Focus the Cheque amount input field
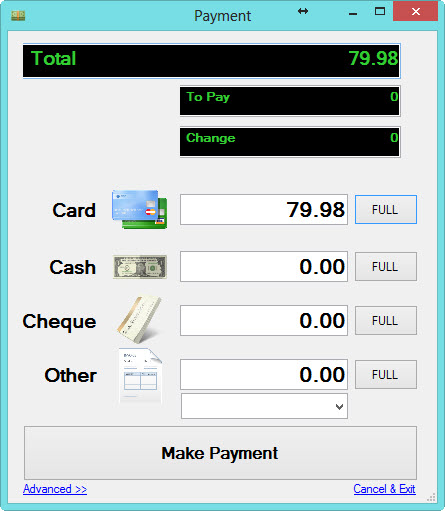 coord(264,321)
